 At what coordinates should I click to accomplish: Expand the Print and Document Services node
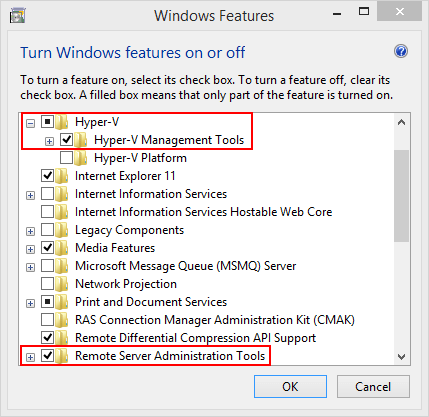pos(30,303)
